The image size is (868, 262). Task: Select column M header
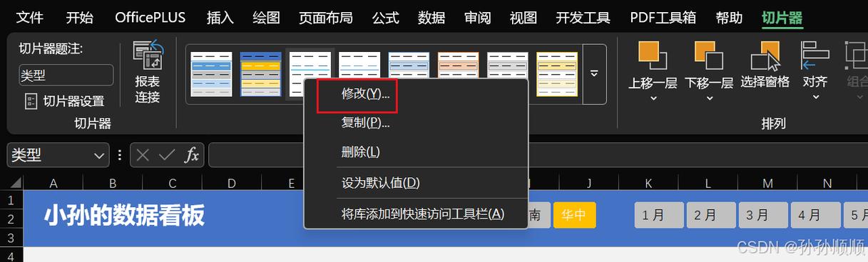pyautogui.click(x=768, y=184)
